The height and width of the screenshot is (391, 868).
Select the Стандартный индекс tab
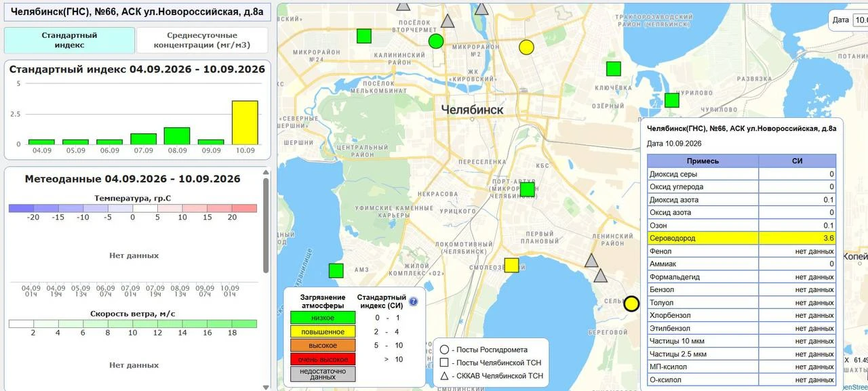(x=69, y=40)
